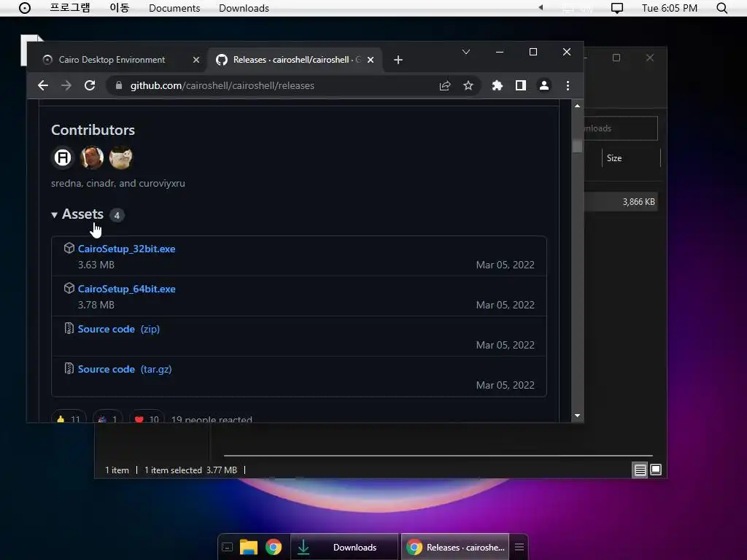
Task: Share this page icon in address bar
Action: [445, 86]
